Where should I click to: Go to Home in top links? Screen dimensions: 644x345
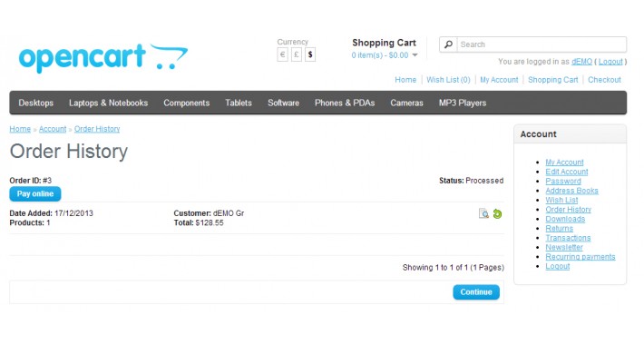405,80
